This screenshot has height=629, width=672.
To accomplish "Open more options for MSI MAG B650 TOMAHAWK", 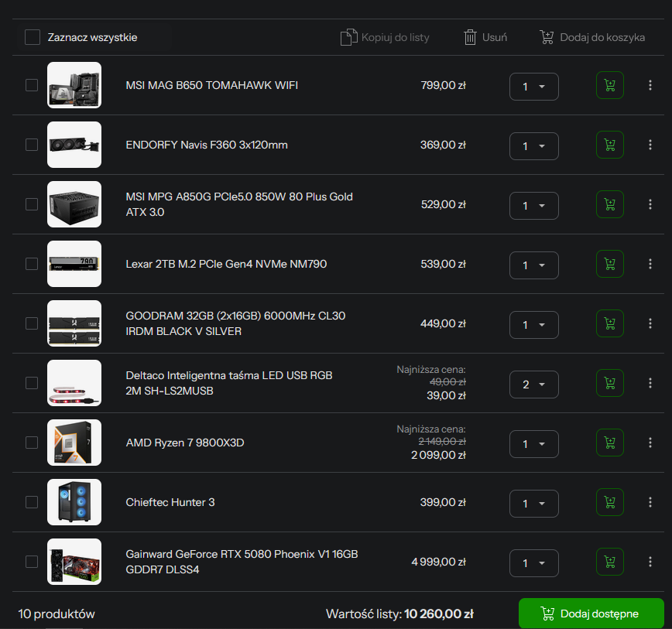I will (x=650, y=85).
